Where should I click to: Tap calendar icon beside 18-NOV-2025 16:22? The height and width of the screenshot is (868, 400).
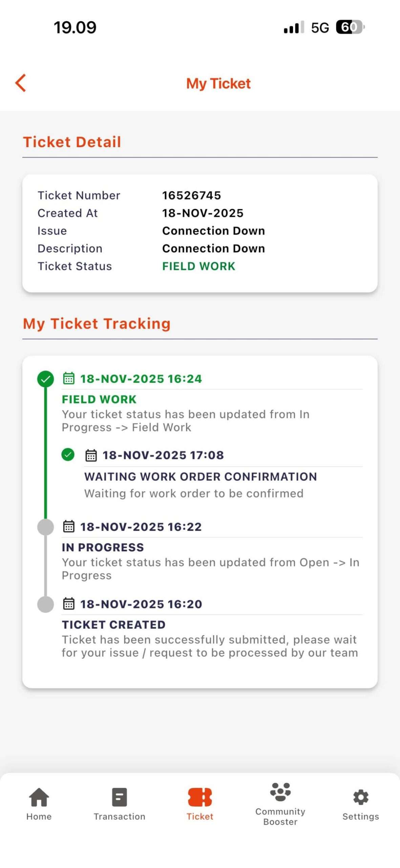click(69, 526)
